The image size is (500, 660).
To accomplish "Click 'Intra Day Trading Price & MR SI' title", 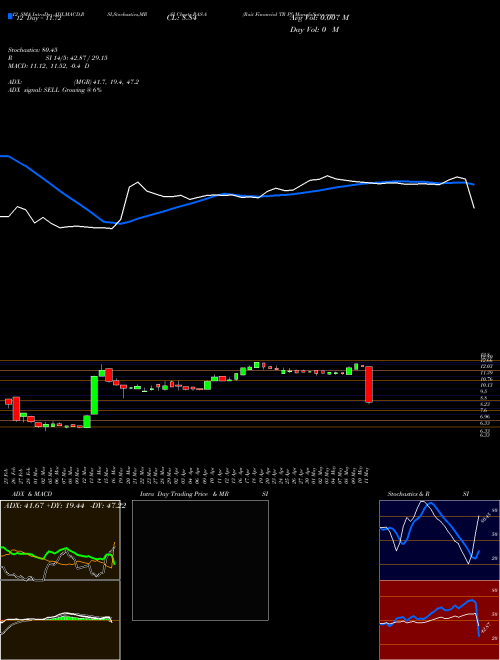I will pyautogui.click(x=204, y=494).
